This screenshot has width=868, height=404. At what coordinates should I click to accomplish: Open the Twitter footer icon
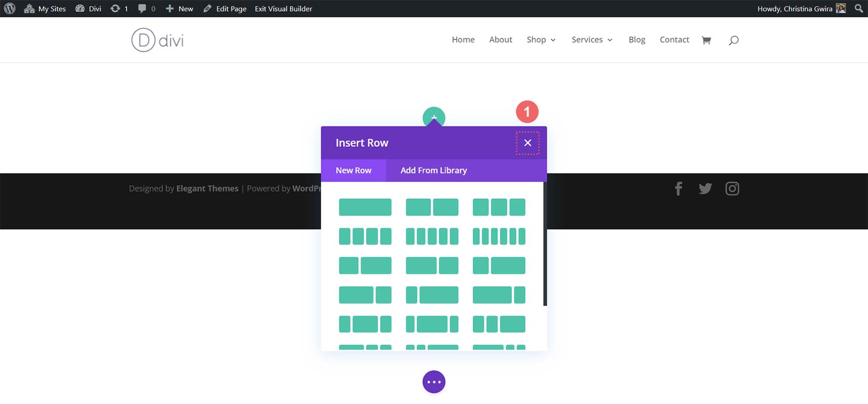[x=705, y=189]
